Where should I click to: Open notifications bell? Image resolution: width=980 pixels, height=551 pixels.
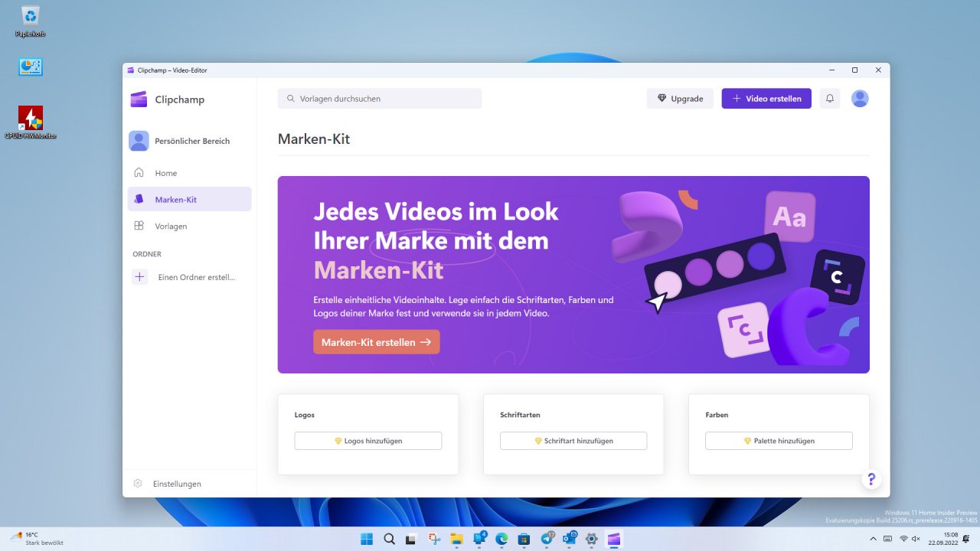pyautogui.click(x=829, y=99)
